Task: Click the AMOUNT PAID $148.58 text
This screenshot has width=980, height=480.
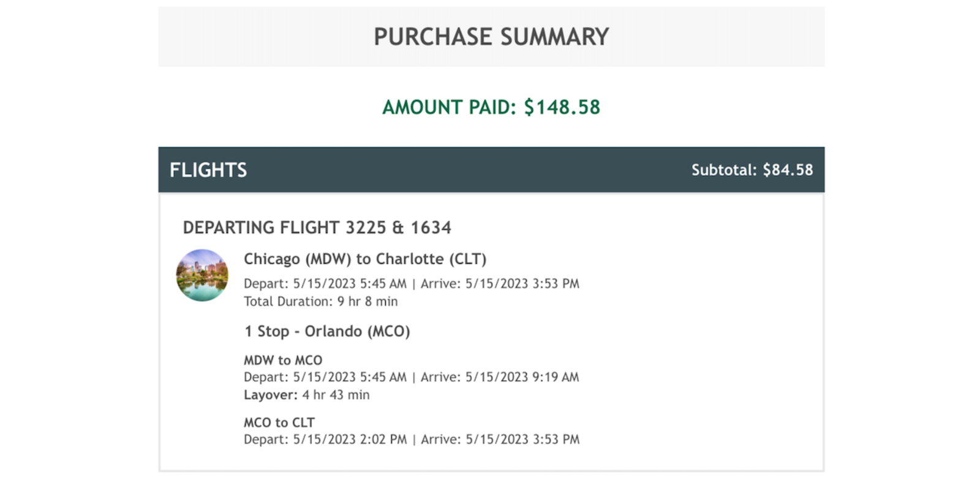Action: tap(491, 107)
